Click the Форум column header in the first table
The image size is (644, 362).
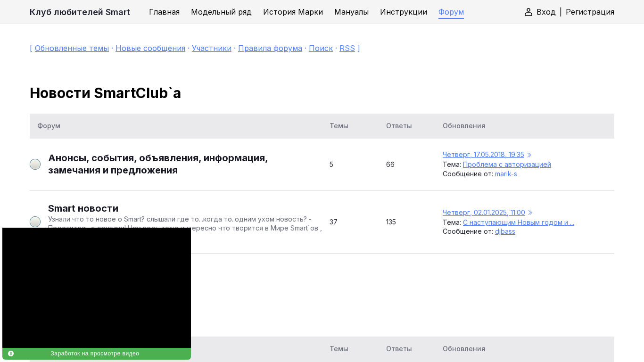[x=49, y=126]
